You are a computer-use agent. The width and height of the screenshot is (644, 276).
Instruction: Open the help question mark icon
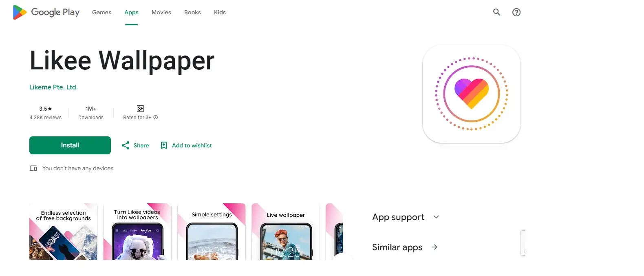[516, 12]
